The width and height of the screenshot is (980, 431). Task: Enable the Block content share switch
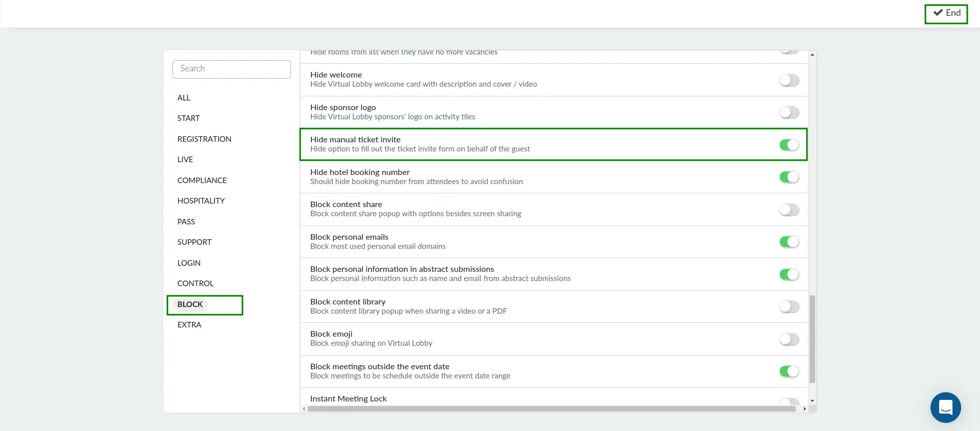pyautogui.click(x=789, y=210)
